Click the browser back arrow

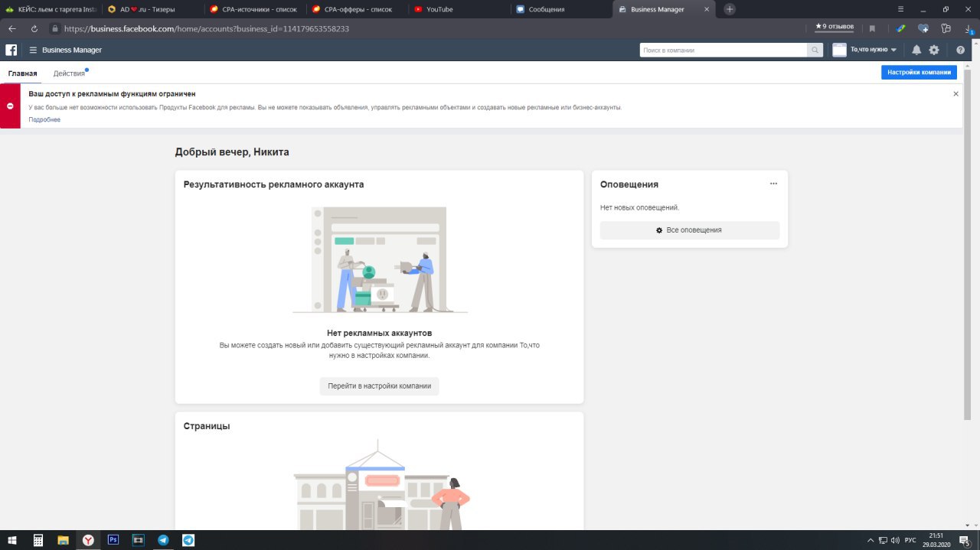click(12, 28)
